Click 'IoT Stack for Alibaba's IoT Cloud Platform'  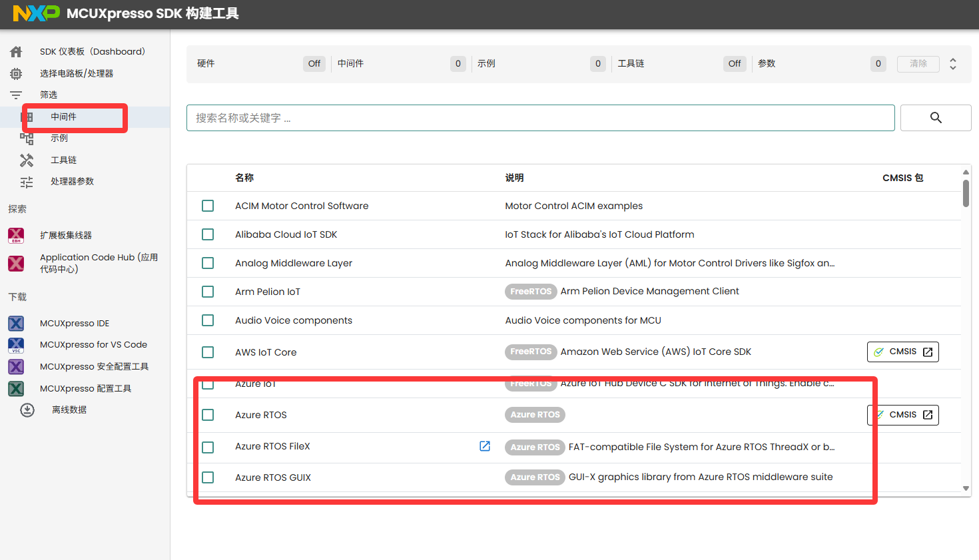pos(599,234)
